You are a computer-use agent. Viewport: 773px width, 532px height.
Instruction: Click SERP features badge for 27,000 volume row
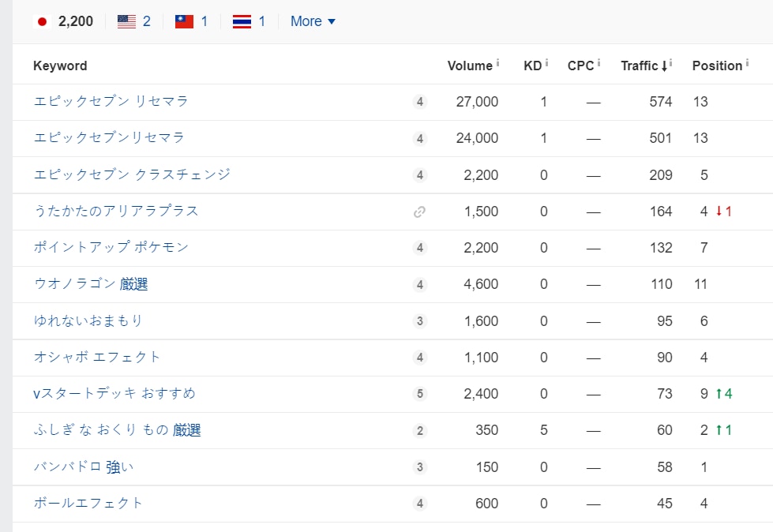pos(419,102)
